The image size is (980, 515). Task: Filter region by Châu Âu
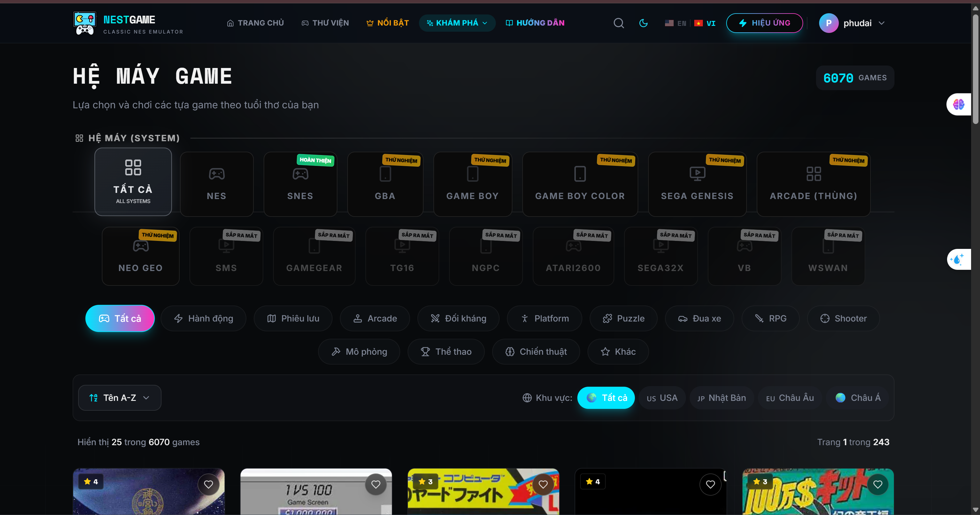pos(790,398)
